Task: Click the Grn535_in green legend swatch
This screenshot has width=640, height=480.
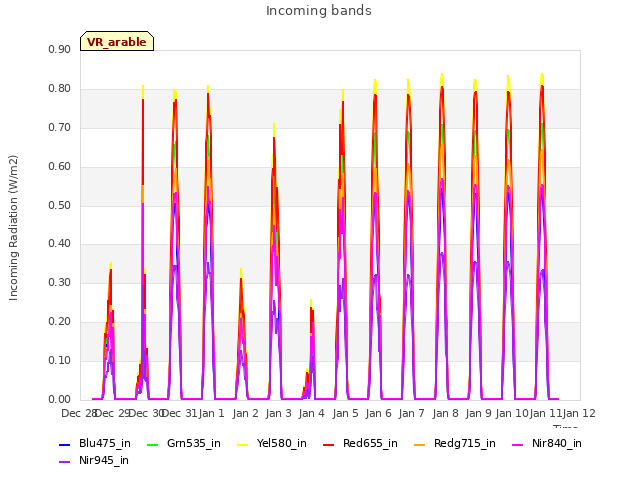Action: click(152, 444)
